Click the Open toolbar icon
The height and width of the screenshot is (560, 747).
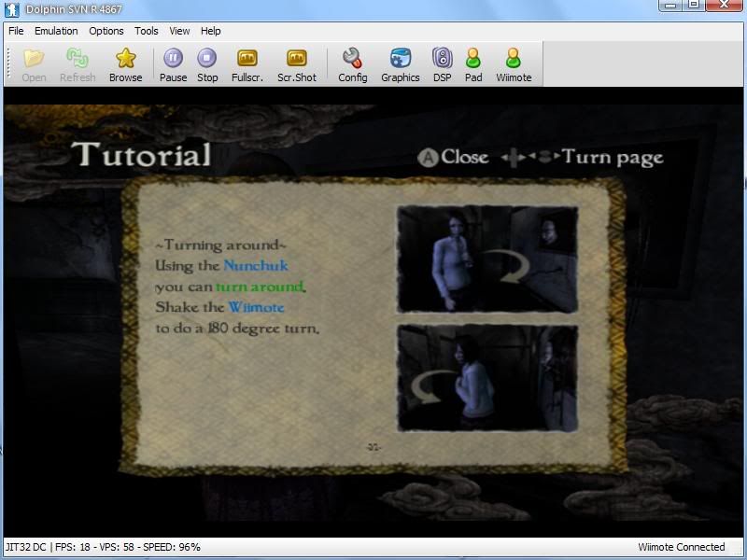[34, 65]
